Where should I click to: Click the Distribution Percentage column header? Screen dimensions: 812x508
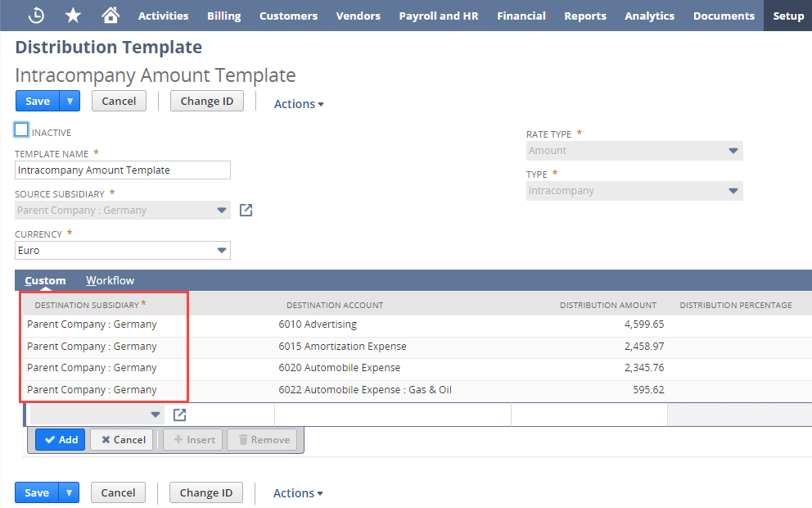pos(736,306)
